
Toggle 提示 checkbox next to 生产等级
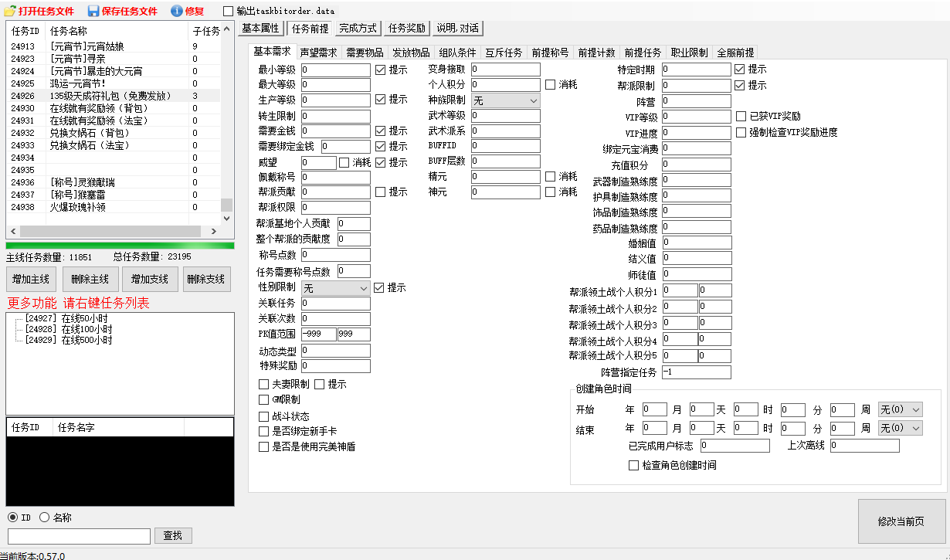coord(380,100)
